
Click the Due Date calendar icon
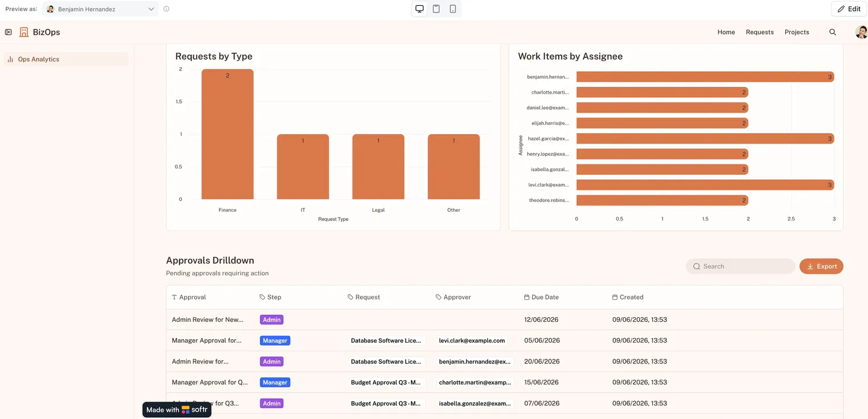pos(527,297)
